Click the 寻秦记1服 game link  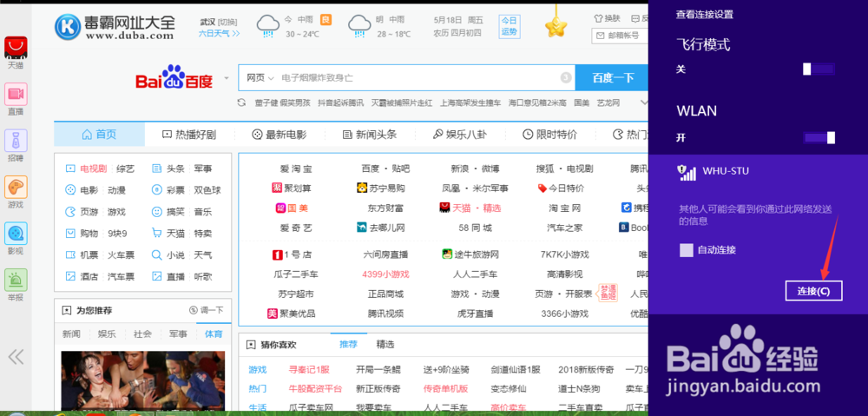coord(309,369)
